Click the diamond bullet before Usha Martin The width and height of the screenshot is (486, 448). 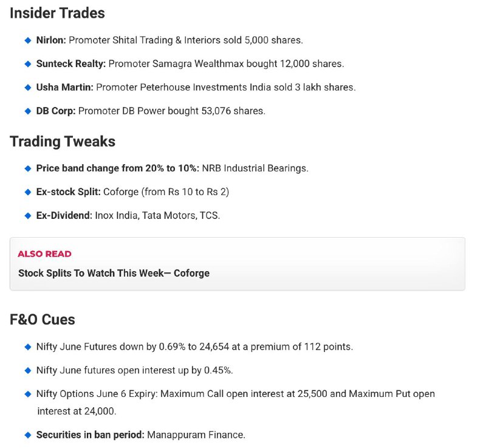click(x=28, y=88)
